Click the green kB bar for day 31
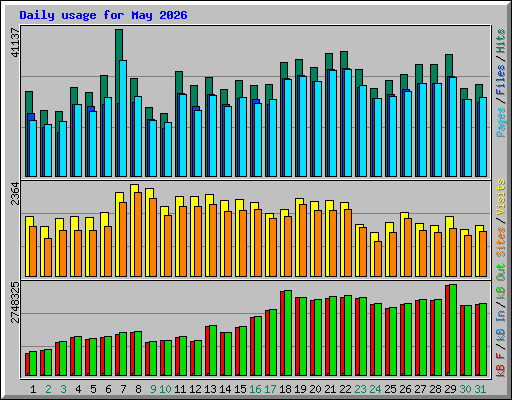 483,340
